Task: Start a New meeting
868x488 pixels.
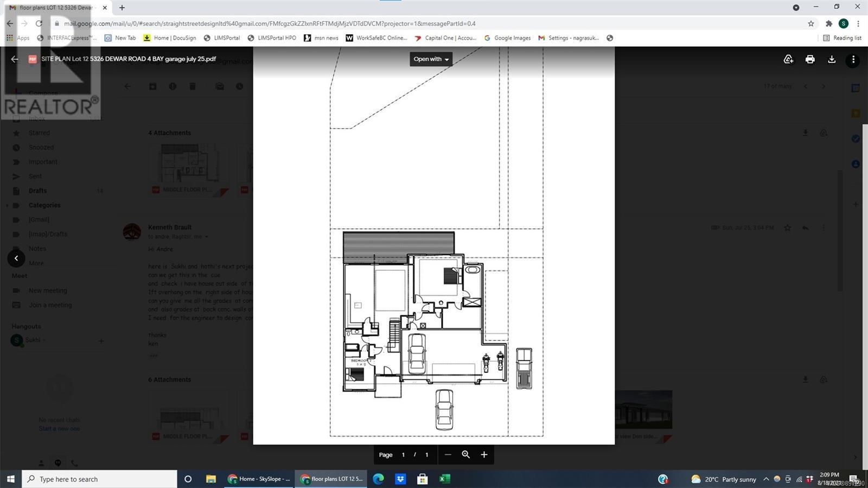Action: click(x=48, y=290)
